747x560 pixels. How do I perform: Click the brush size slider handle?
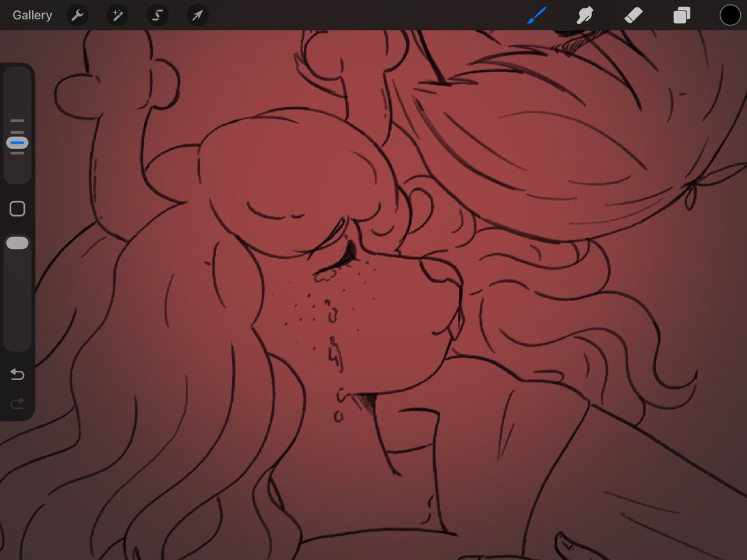tap(17, 143)
